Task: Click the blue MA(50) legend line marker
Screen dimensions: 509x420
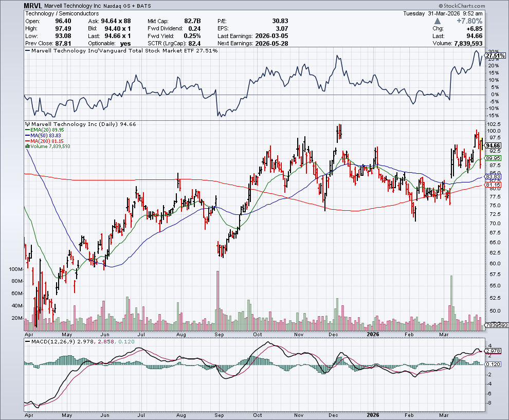Action: 27,135
